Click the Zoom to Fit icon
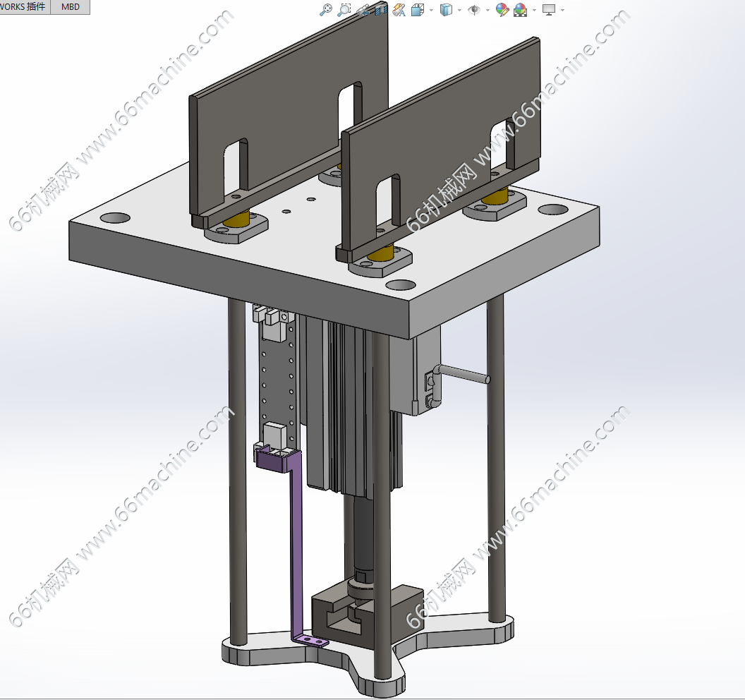This screenshot has height=700, width=745. 326,9
